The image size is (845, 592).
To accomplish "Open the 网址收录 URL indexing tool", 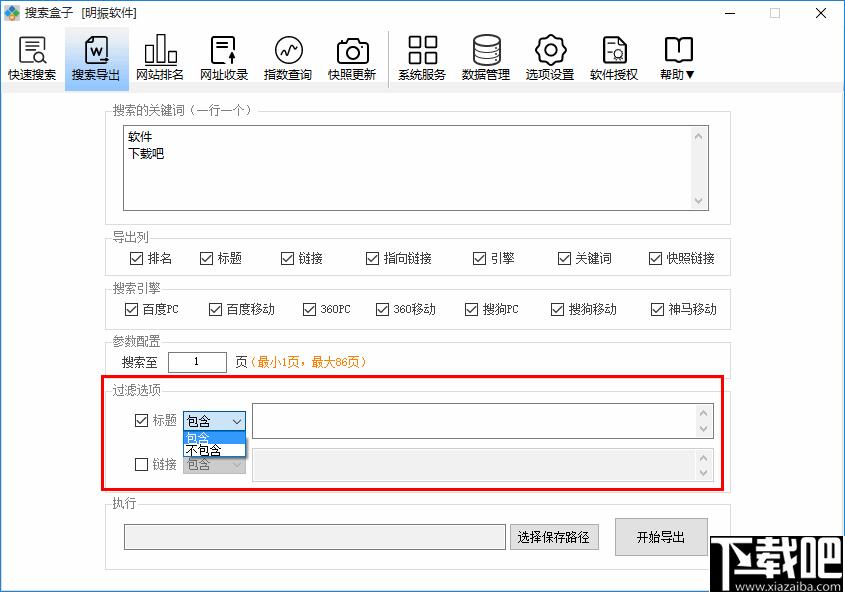I will [x=224, y=59].
